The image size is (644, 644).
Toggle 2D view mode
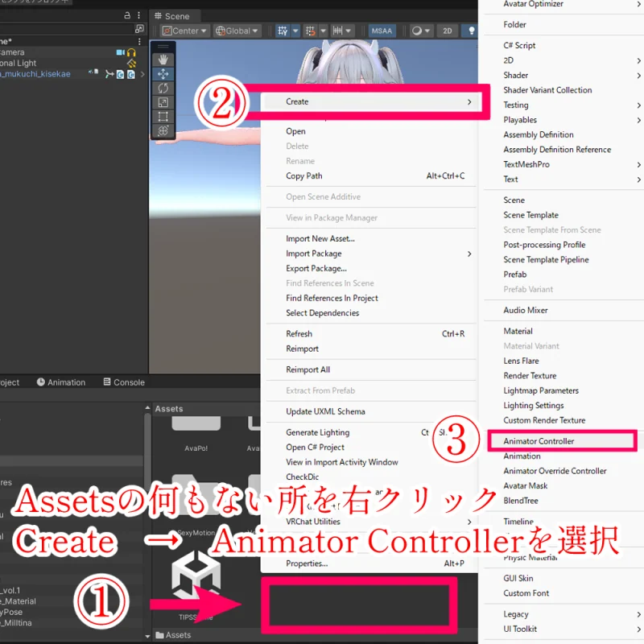point(448,31)
